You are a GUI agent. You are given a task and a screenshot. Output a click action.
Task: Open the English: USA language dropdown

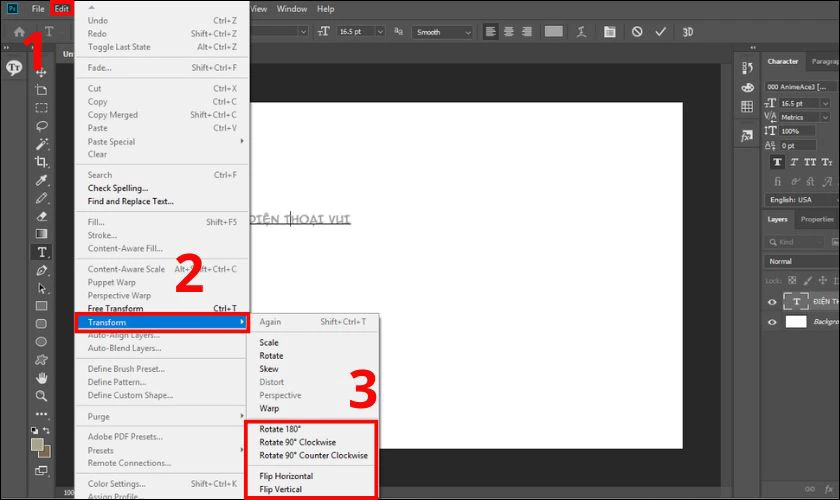(801, 199)
